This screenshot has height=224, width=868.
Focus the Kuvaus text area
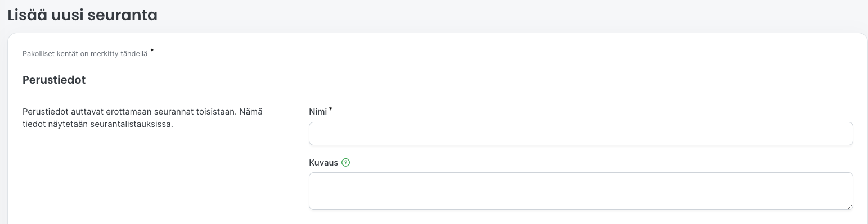click(x=581, y=191)
